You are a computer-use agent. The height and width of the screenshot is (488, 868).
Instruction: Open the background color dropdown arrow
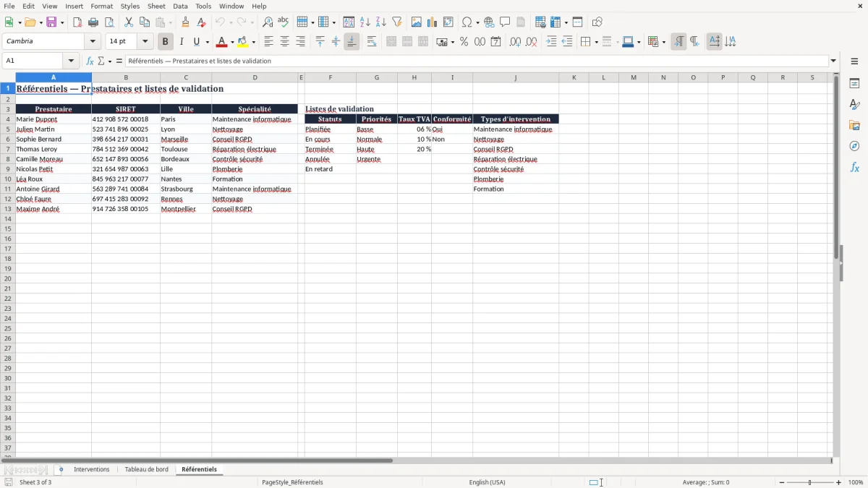click(254, 42)
